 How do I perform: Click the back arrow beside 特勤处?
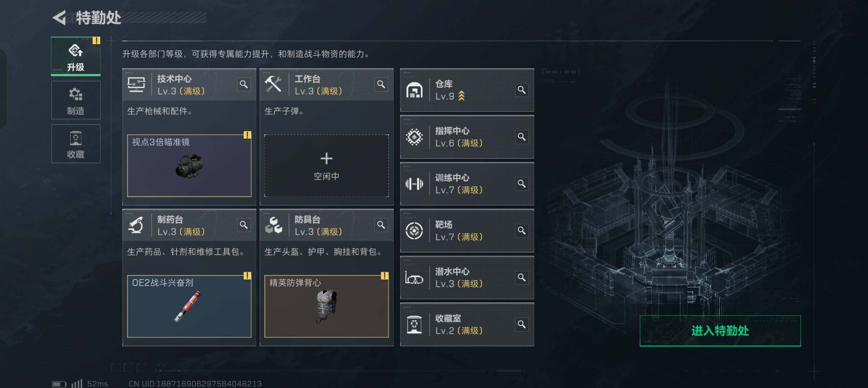click(59, 18)
